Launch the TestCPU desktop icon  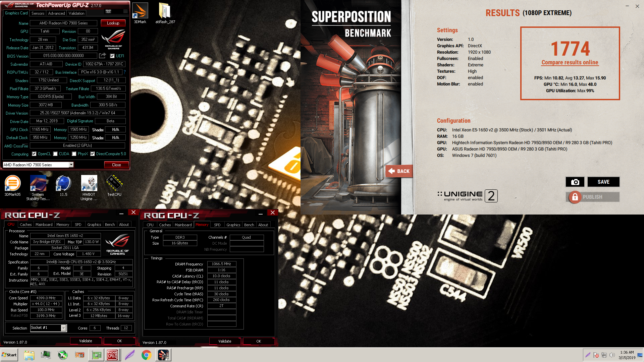point(114,186)
